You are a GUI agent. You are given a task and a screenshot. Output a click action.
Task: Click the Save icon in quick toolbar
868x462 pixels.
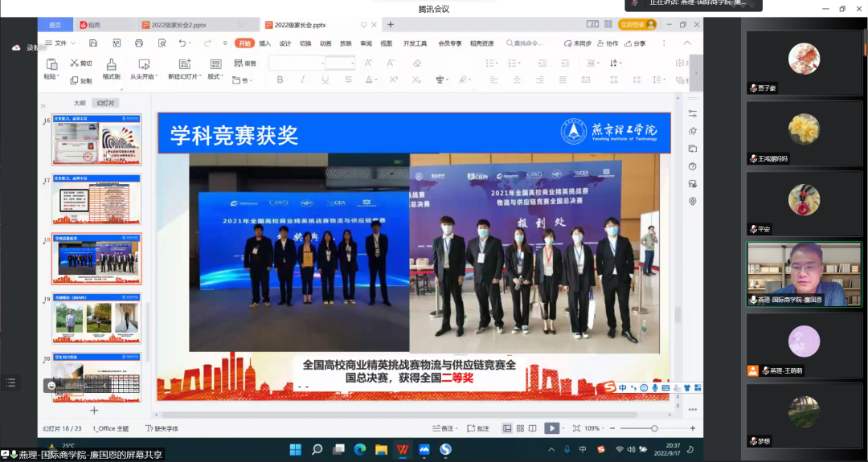click(x=93, y=43)
